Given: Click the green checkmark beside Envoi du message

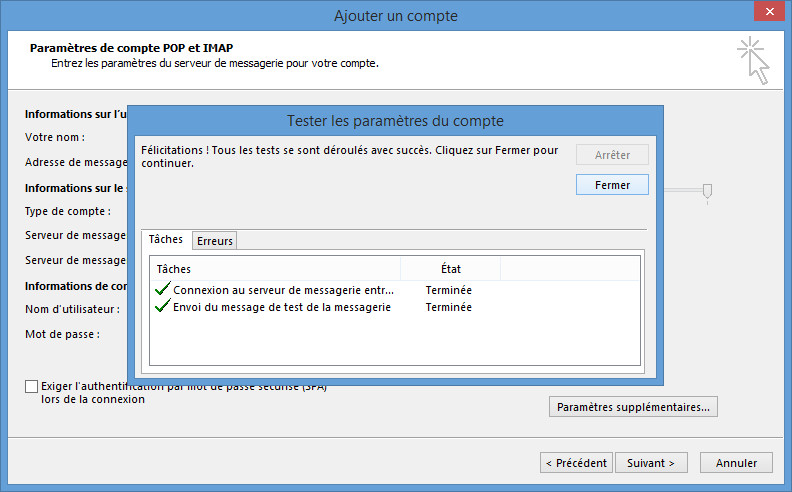Looking at the screenshot, I should tap(163, 307).
